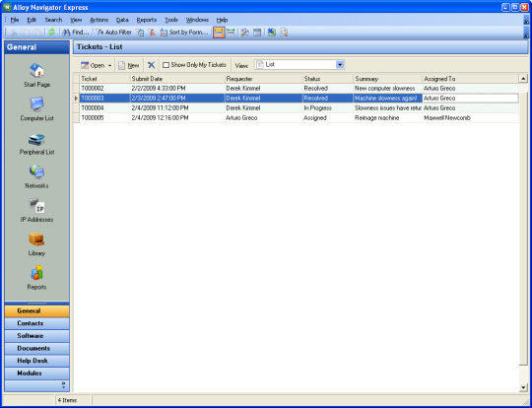Sort by the Ticket column header
This screenshot has height=408, width=532.
pos(104,79)
